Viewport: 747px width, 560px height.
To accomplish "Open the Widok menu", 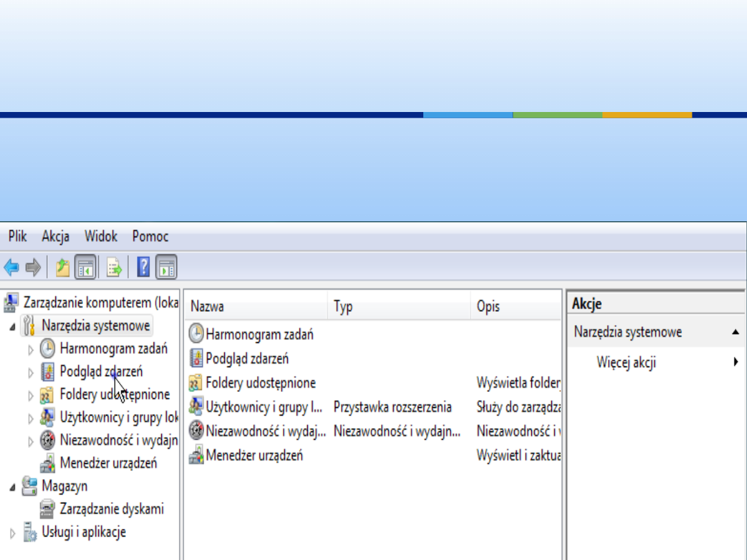I will [101, 236].
